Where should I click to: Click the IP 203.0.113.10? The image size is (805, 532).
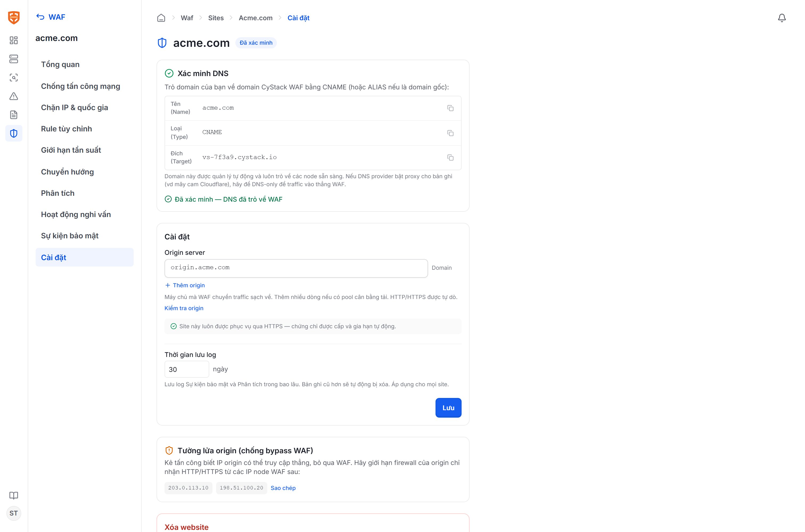[x=188, y=488]
